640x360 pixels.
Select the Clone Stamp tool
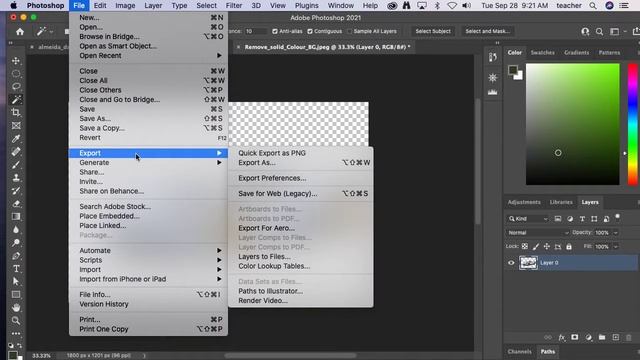16,178
